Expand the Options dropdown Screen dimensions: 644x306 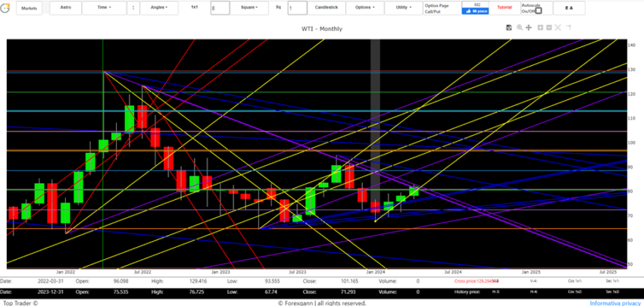tap(364, 8)
